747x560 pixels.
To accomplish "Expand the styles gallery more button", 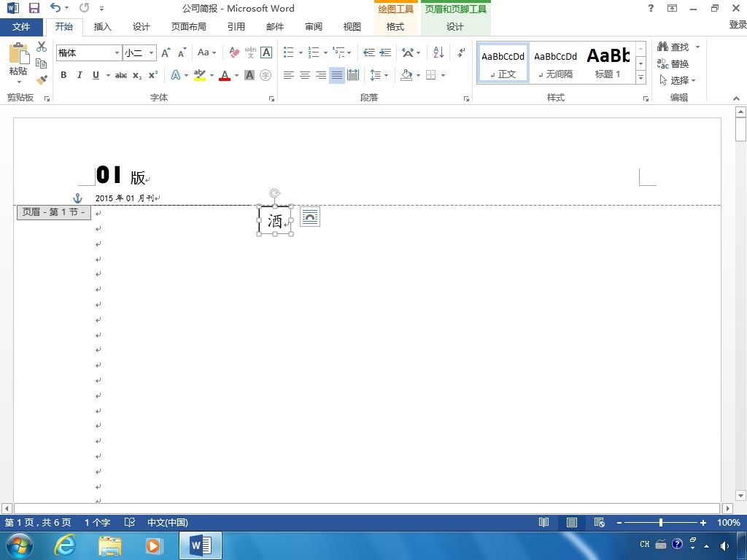I will [640, 77].
